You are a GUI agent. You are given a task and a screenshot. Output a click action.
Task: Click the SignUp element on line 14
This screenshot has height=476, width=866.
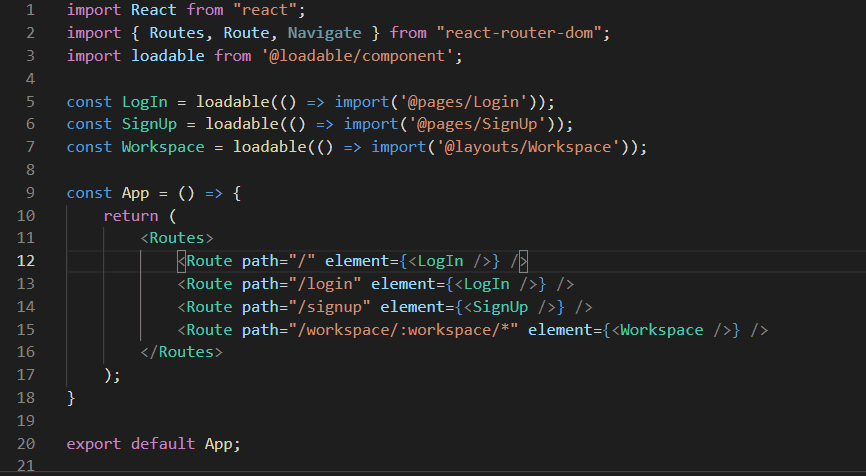[500, 307]
